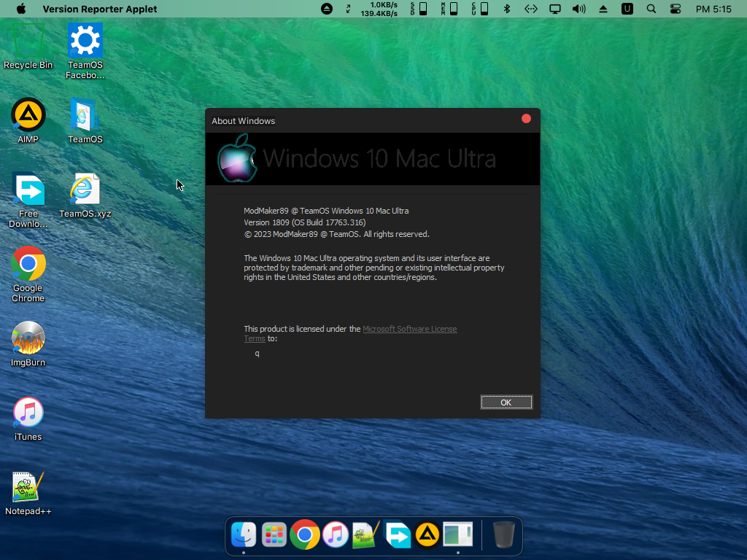Select the Free Download Manager desktop icon
The height and width of the screenshot is (560, 747).
(x=28, y=200)
